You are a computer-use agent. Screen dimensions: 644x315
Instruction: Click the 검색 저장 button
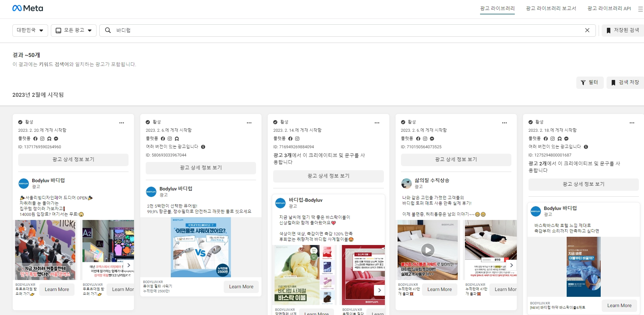(625, 82)
